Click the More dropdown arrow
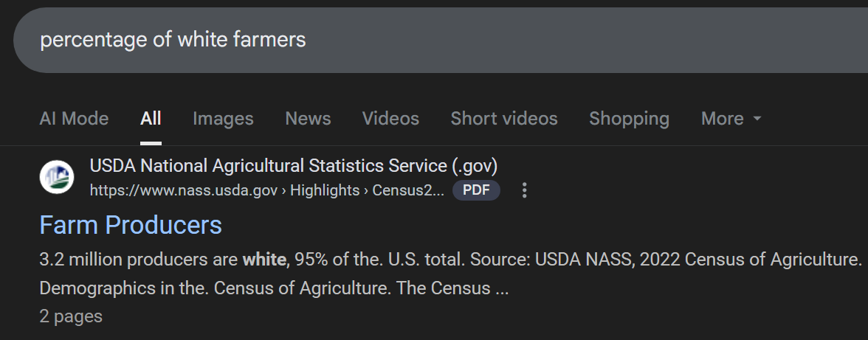This screenshot has width=868, height=340. point(757,119)
